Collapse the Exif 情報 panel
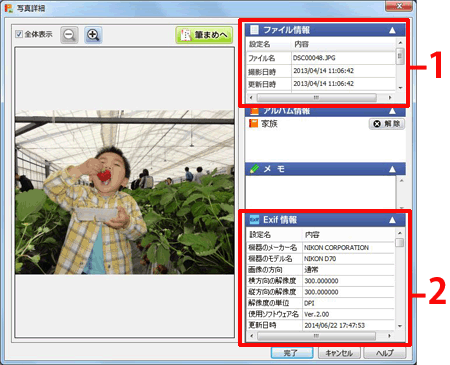This screenshot has height=365, width=450. click(392, 220)
